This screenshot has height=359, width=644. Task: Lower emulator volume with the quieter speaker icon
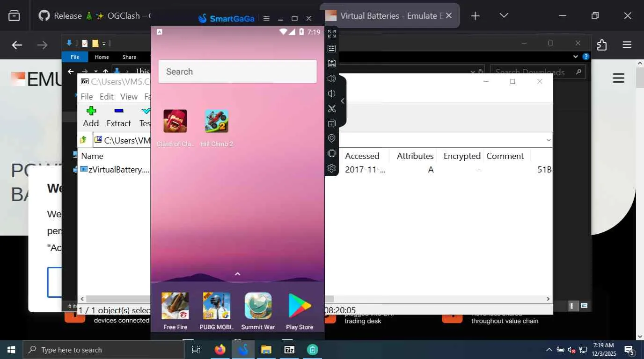[332, 93]
